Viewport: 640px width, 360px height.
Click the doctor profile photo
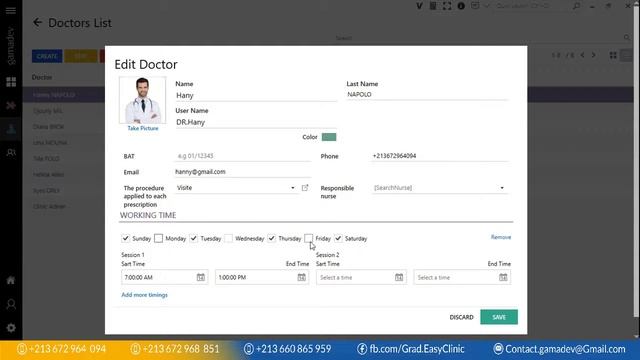click(x=142, y=100)
